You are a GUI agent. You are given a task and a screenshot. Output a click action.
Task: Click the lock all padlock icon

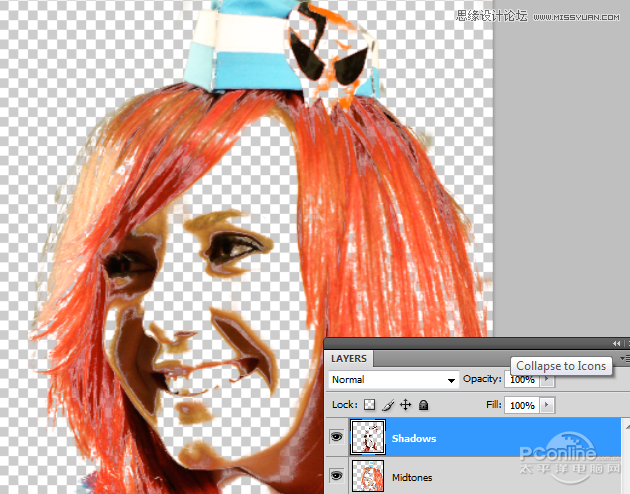423,405
